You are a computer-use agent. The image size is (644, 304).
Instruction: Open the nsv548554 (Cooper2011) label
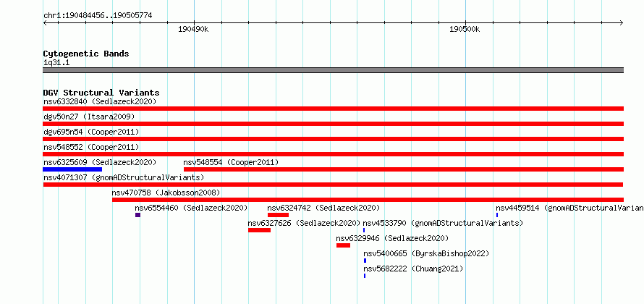[231, 162]
